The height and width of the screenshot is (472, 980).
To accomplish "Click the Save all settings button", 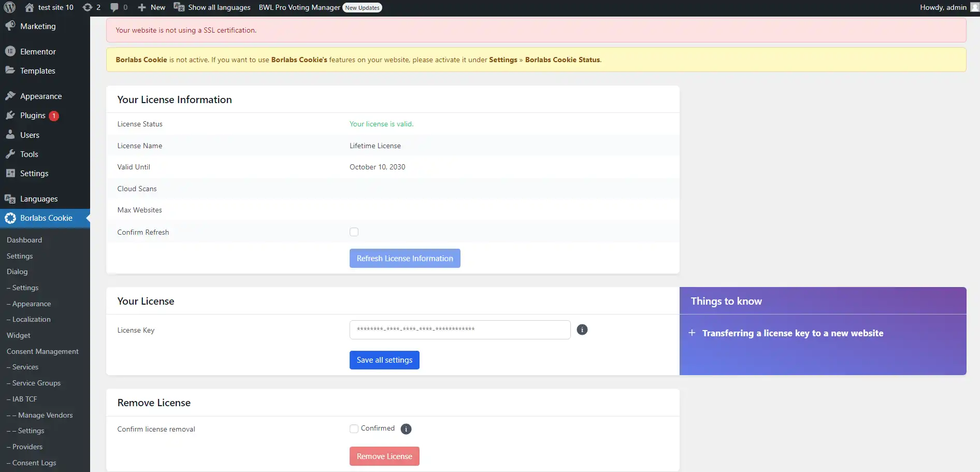I will (x=384, y=360).
